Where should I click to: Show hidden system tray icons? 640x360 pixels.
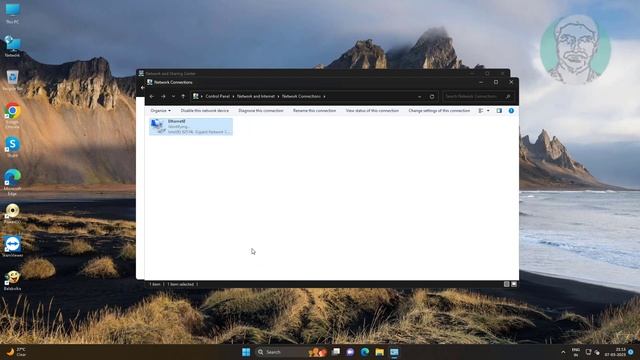pos(563,352)
